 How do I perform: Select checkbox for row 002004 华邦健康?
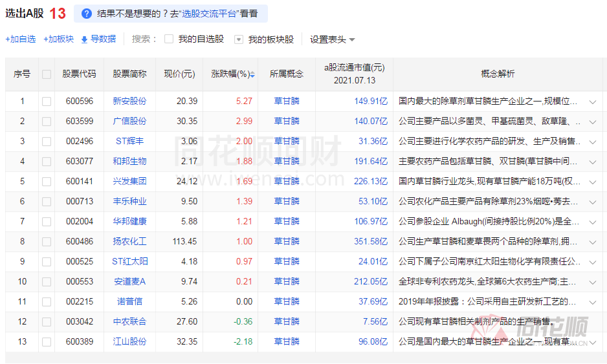(x=47, y=222)
